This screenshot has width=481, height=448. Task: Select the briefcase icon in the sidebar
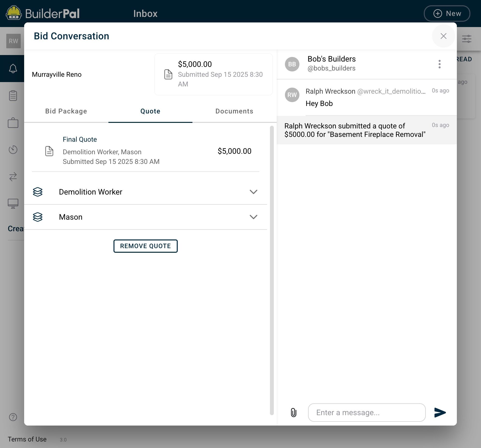click(13, 123)
